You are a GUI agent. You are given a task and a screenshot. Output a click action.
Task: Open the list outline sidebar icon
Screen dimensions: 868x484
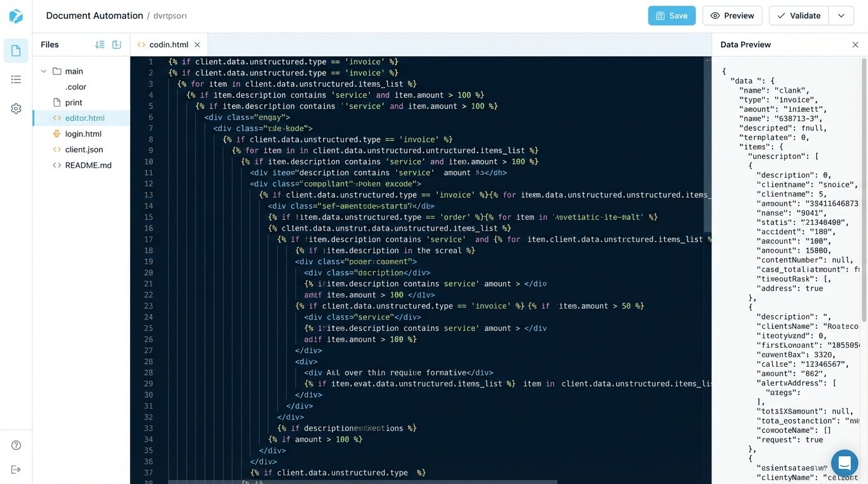click(16, 79)
